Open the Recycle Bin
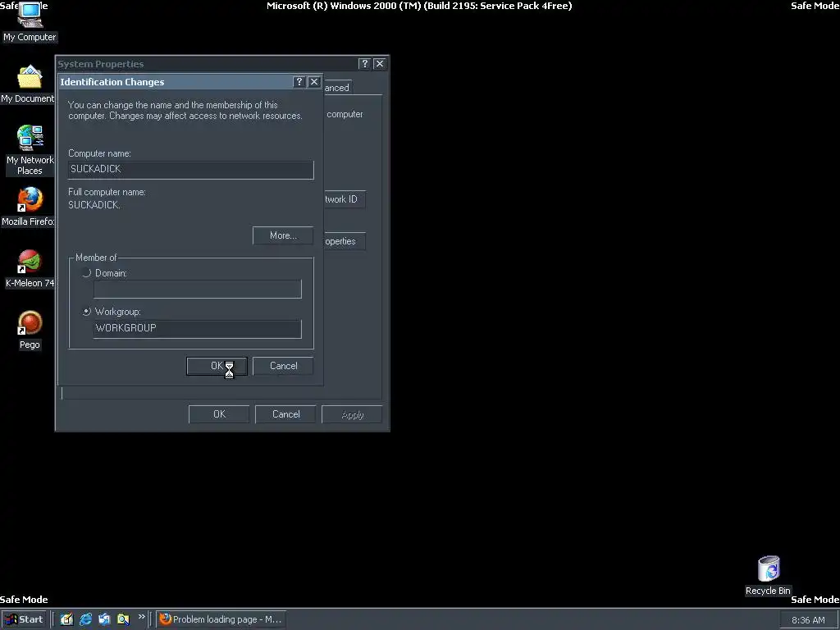Viewport: 840px width, 630px height. pos(768,576)
